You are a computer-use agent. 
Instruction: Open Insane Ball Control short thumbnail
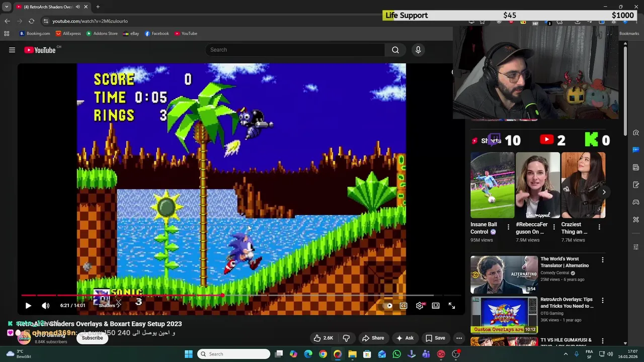click(x=493, y=185)
